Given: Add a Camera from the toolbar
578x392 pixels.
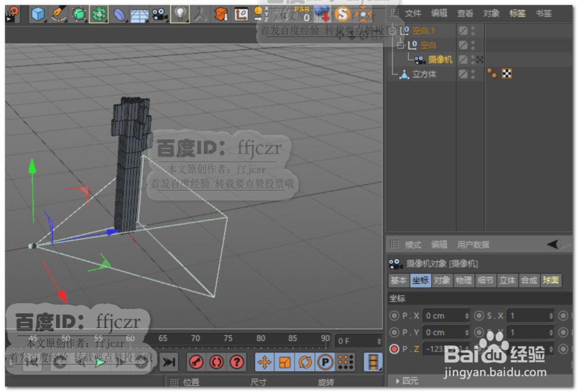Looking at the screenshot, I should 160,14.
